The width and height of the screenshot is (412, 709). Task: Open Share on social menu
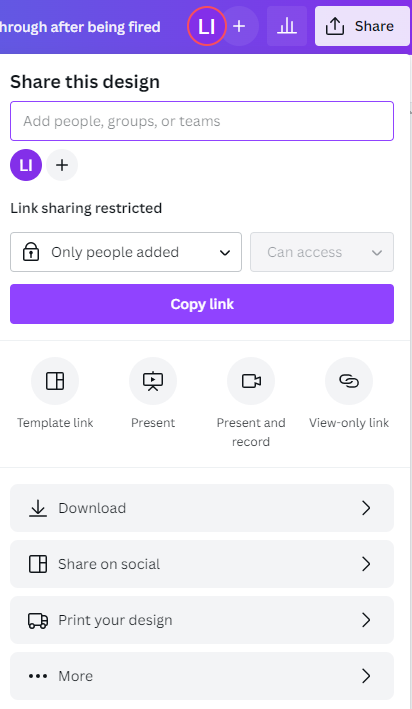click(202, 564)
